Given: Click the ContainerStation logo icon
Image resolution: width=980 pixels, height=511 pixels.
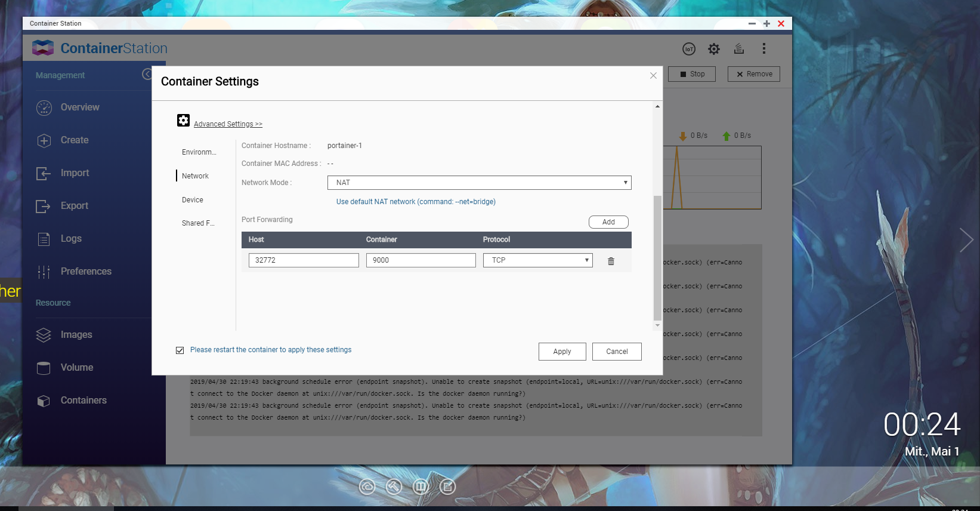Looking at the screenshot, I should tap(43, 48).
